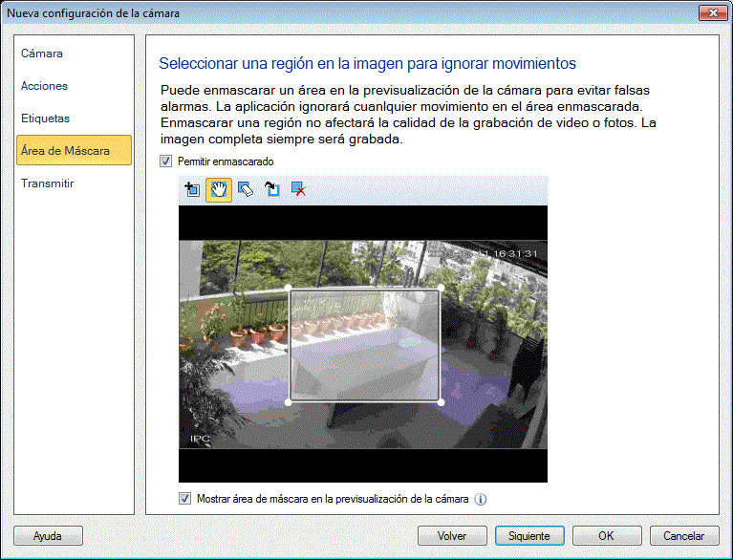Image resolution: width=733 pixels, height=560 pixels.
Task: Open the Cámara section
Action: pos(42,54)
